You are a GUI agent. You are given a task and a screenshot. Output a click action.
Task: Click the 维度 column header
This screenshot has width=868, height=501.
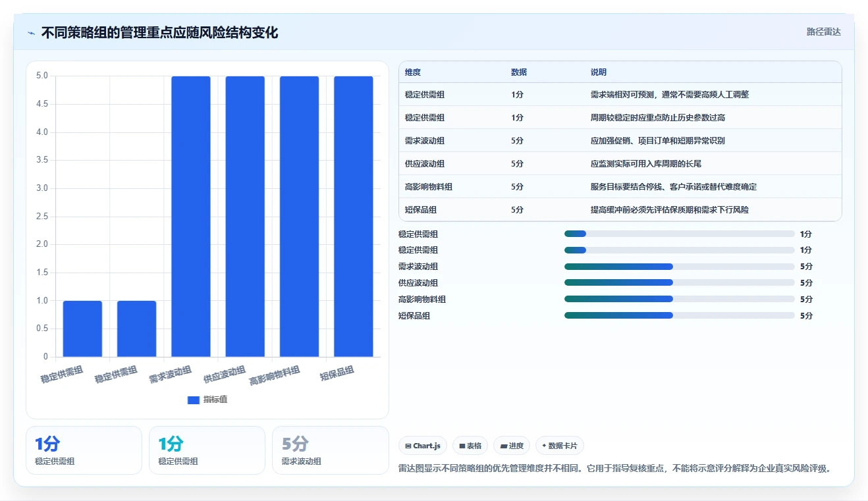[x=413, y=72]
